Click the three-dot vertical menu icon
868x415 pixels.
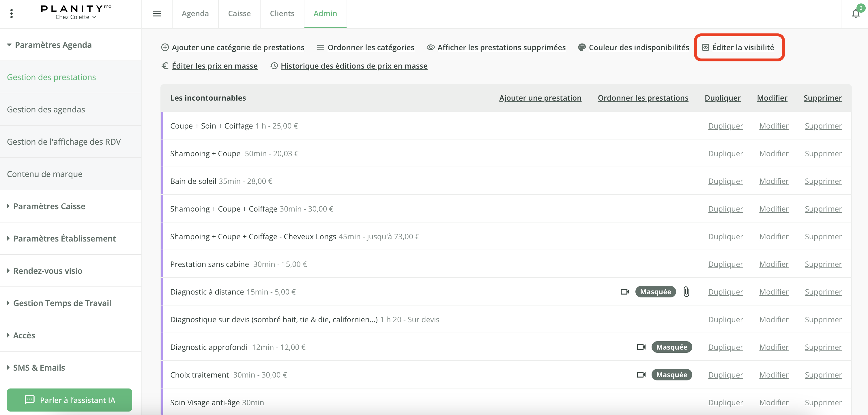click(x=12, y=14)
